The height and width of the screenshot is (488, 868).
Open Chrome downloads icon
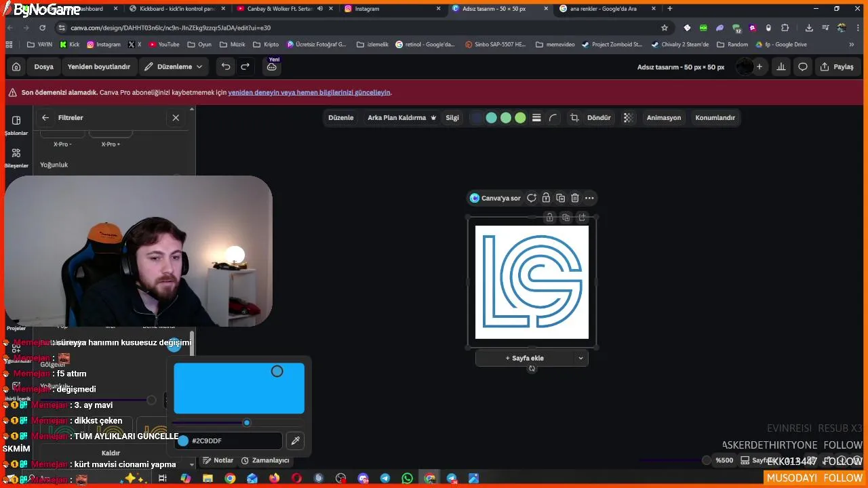809,28
